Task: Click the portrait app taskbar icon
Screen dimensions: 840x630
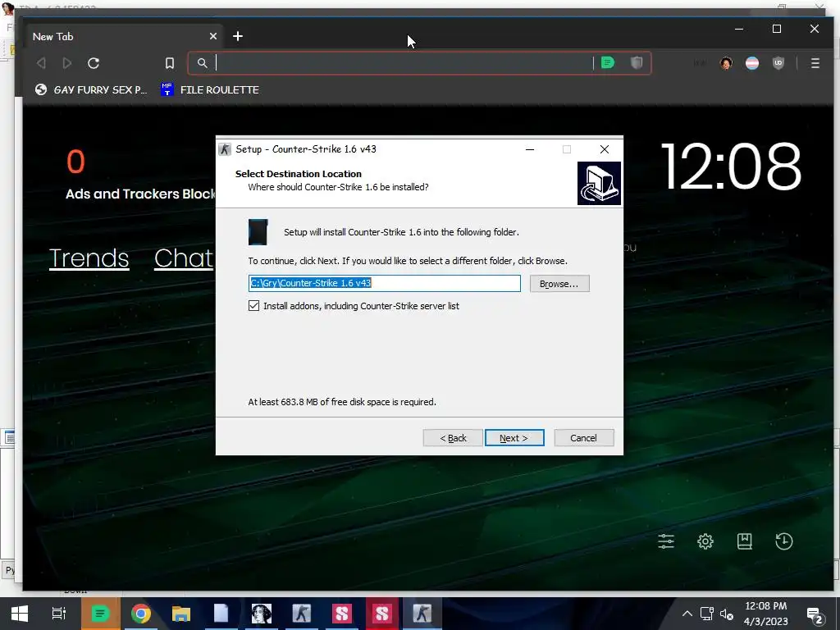Action: (x=262, y=614)
